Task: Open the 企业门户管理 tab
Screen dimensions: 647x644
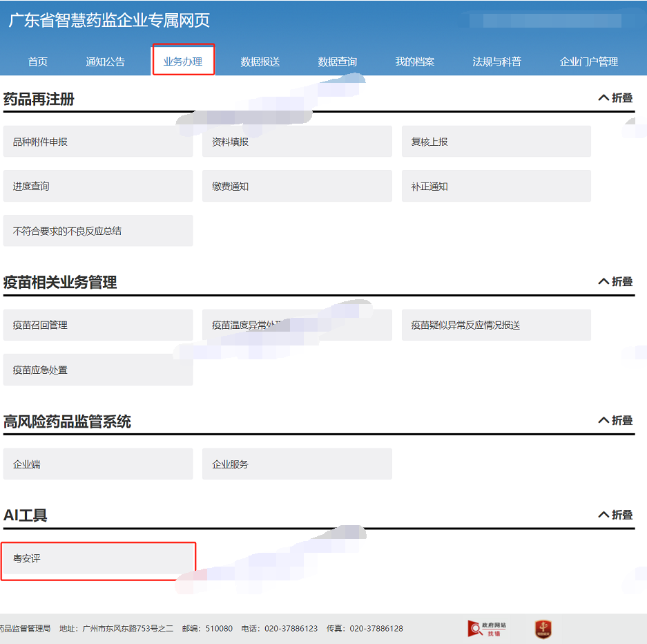Action: (588, 61)
